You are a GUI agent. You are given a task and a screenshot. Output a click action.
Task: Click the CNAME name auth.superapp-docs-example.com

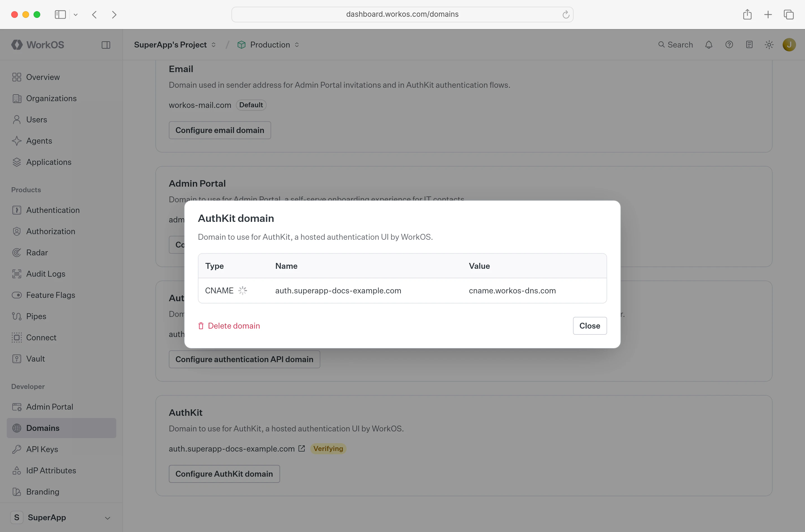(x=338, y=290)
